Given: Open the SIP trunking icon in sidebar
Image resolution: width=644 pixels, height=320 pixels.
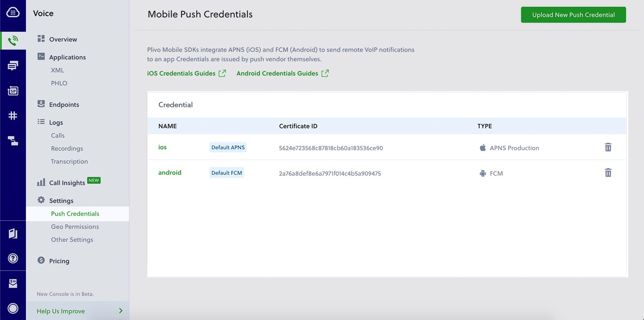Looking at the screenshot, I should [13, 91].
